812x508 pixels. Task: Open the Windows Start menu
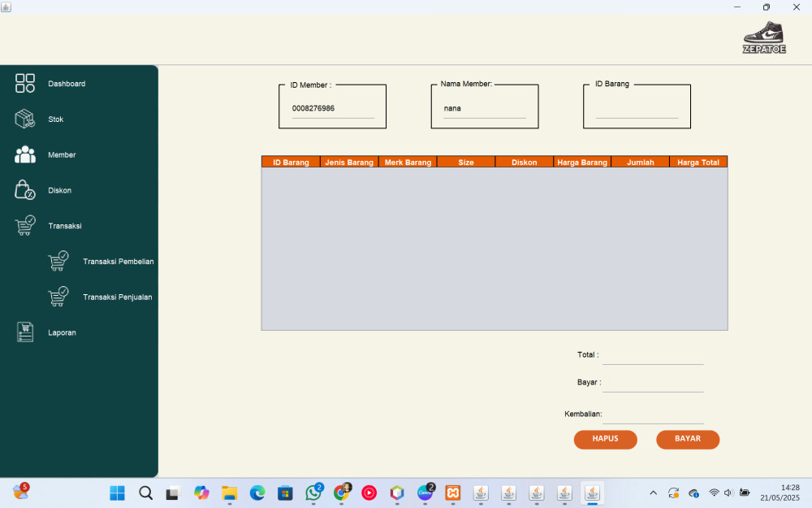pyautogui.click(x=118, y=493)
